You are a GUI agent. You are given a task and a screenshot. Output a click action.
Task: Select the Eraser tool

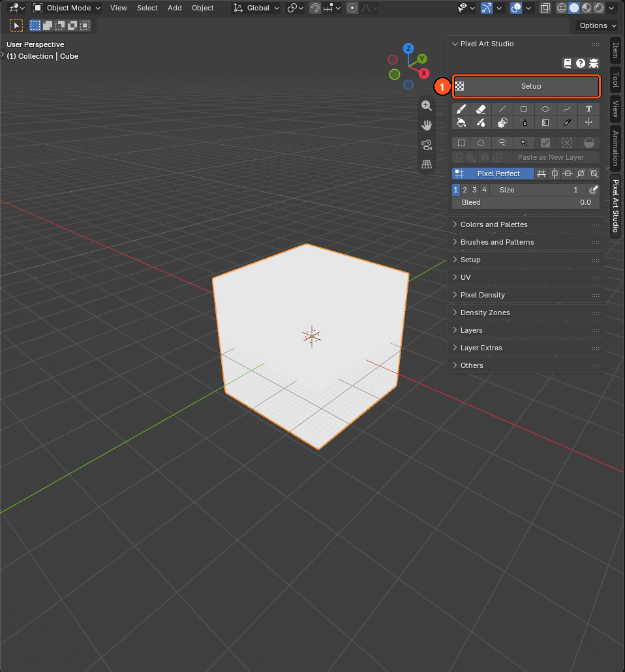click(x=481, y=109)
